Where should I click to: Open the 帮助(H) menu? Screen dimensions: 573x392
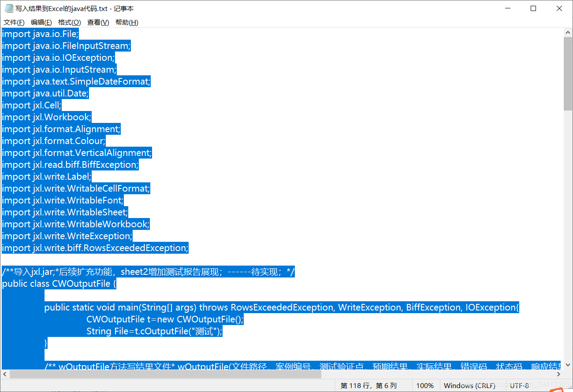(x=127, y=22)
